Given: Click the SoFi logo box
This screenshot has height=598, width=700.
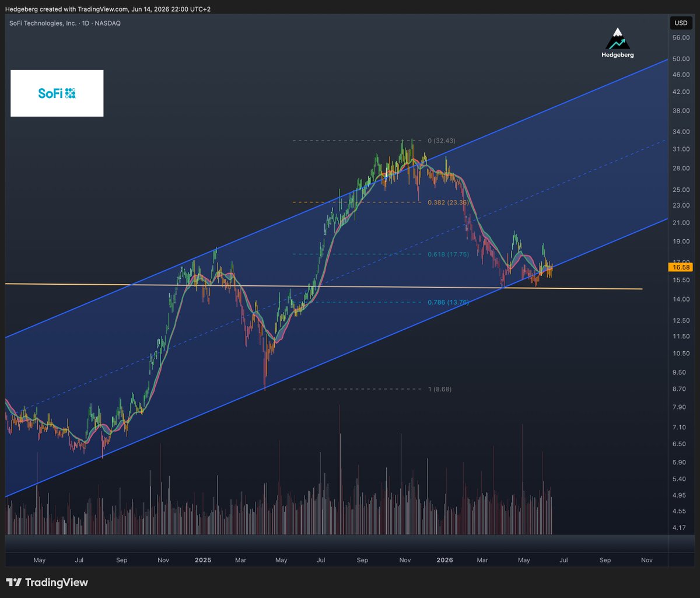Looking at the screenshot, I should click(57, 93).
